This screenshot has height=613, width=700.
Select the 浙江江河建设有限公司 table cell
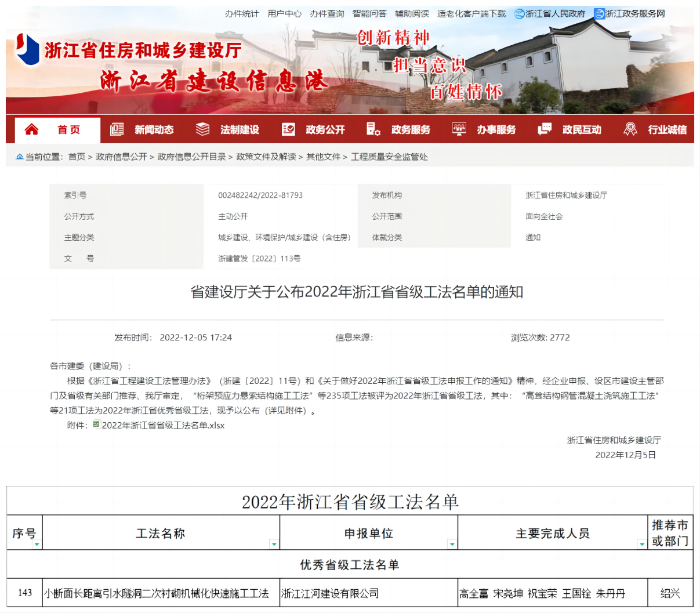[330, 593]
